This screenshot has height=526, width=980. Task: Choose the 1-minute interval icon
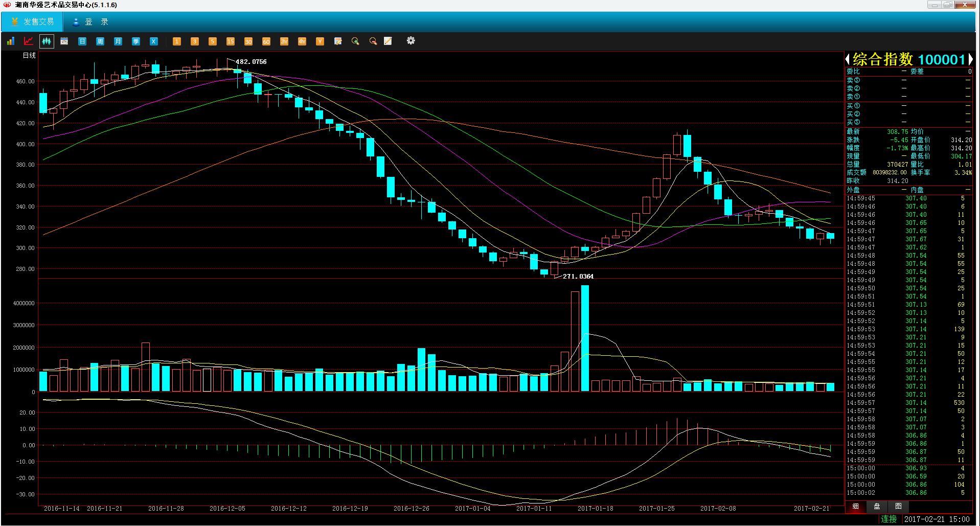[177, 41]
